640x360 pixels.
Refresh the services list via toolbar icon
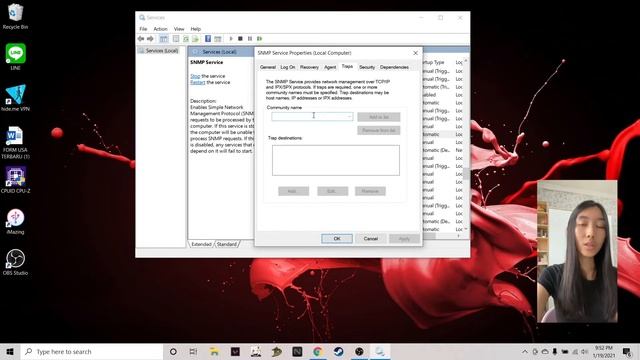[x=186, y=38]
